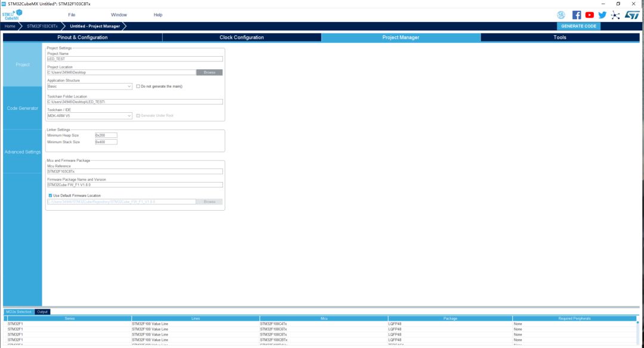Select the STM32F103C8Tx breadcrumb
This screenshot has height=348, width=644.
tap(42, 26)
